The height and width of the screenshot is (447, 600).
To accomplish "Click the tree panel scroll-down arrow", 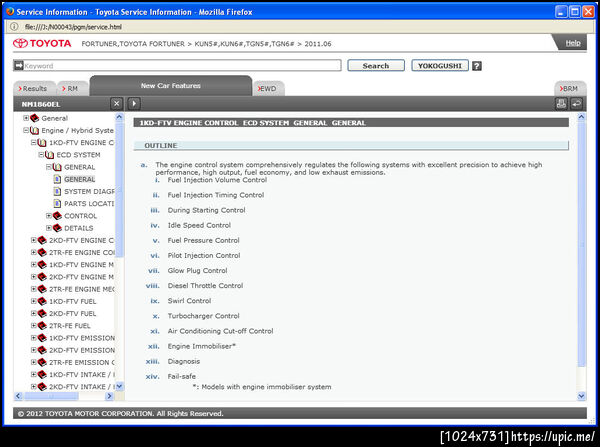I will [x=119, y=387].
